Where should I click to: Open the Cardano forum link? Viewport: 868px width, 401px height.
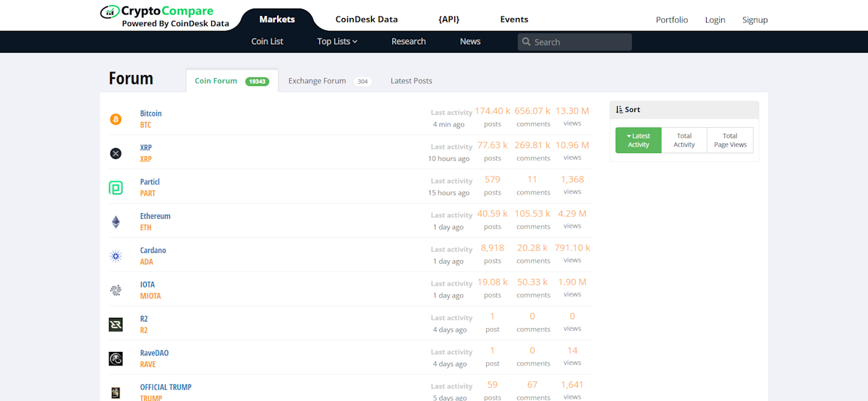pyautogui.click(x=153, y=250)
